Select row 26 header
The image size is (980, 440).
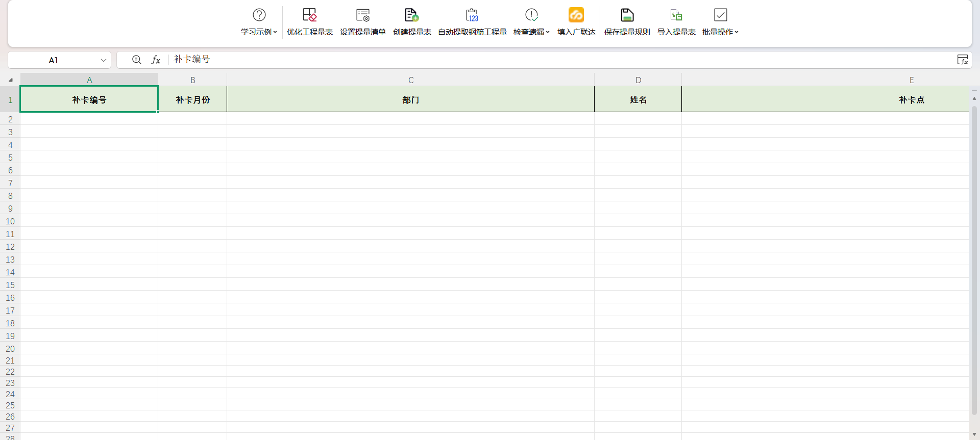(10, 416)
